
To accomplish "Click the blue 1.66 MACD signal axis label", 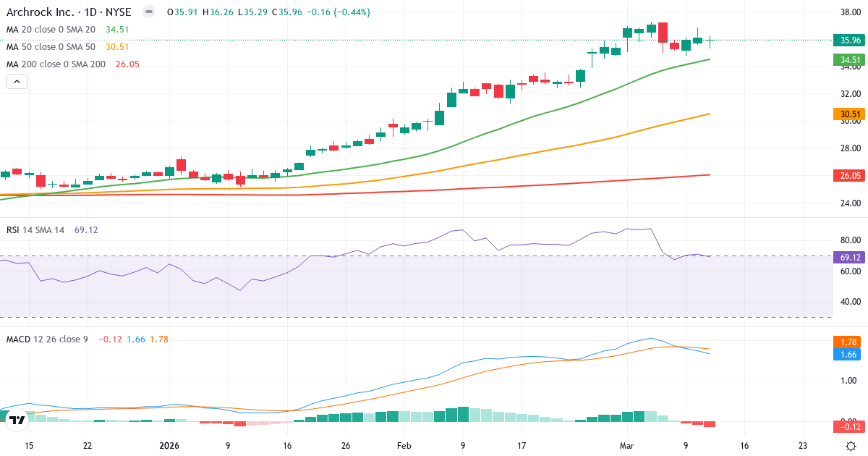I will pyautogui.click(x=848, y=355).
